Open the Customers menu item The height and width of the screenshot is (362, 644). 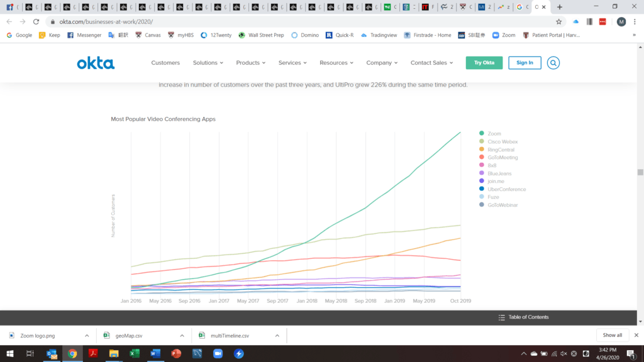[165, 63]
